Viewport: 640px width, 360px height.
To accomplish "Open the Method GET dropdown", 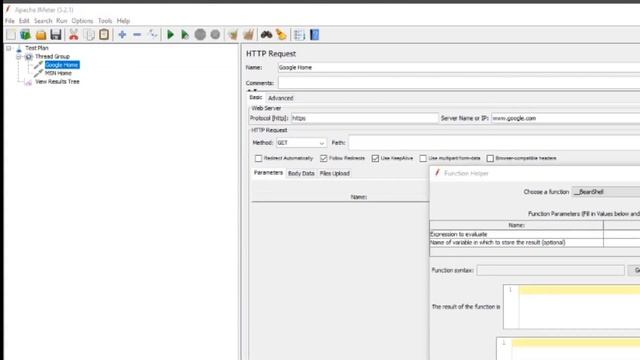I will 301,143.
